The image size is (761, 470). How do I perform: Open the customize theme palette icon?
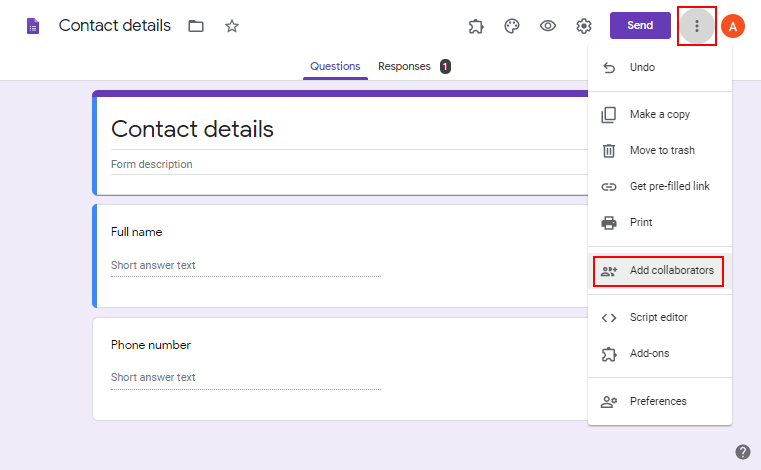click(x=512, y=26)
